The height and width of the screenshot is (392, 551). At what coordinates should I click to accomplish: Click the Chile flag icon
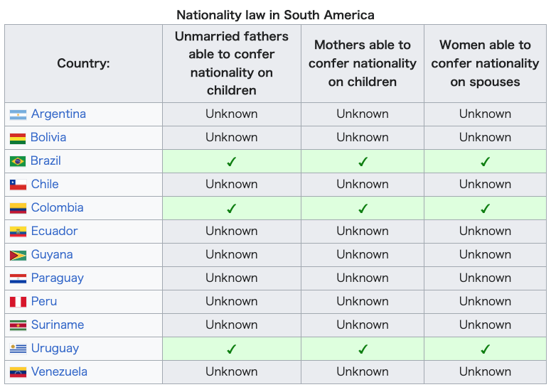18,185
